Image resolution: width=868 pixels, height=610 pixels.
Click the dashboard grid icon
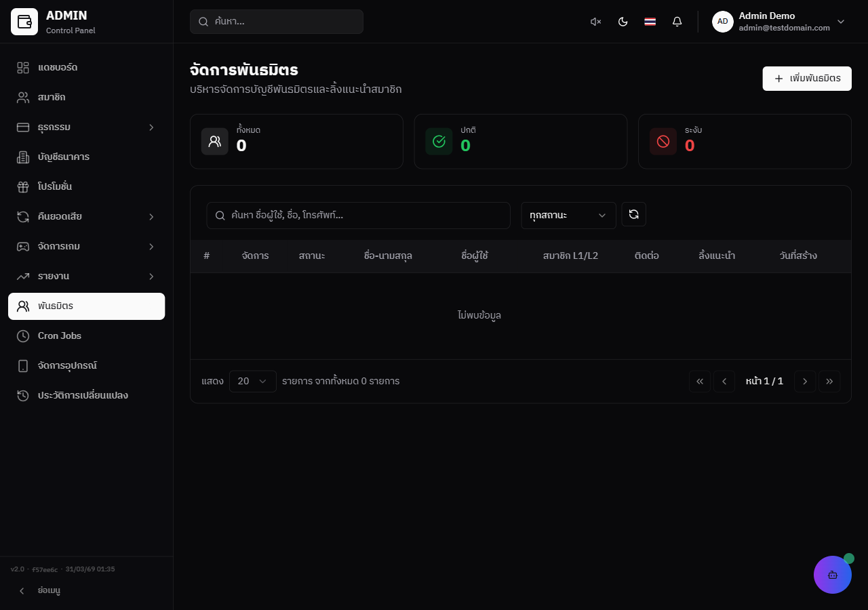click(23, 68)
